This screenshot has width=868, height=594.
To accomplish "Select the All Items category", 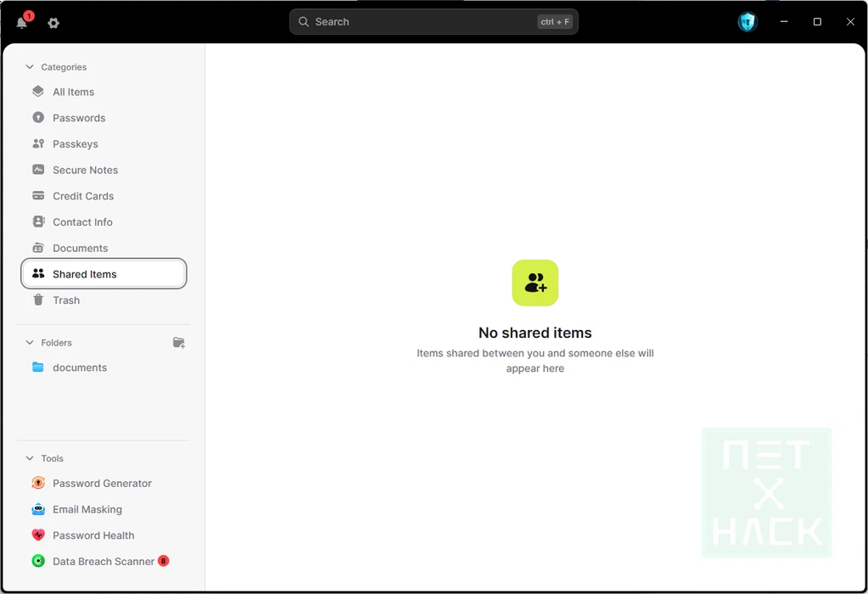I will (x=73, y=92).
